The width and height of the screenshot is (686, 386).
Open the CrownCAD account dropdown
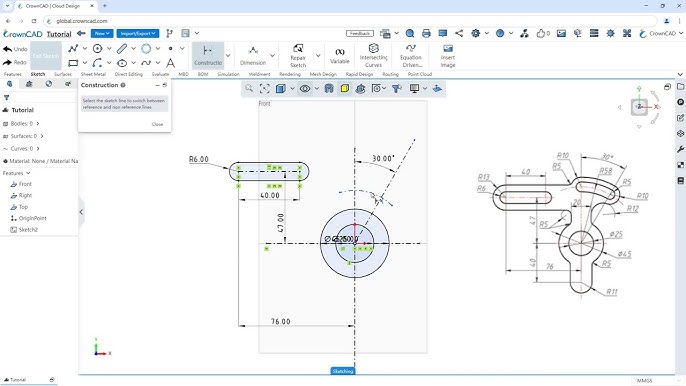pos(662,33)
